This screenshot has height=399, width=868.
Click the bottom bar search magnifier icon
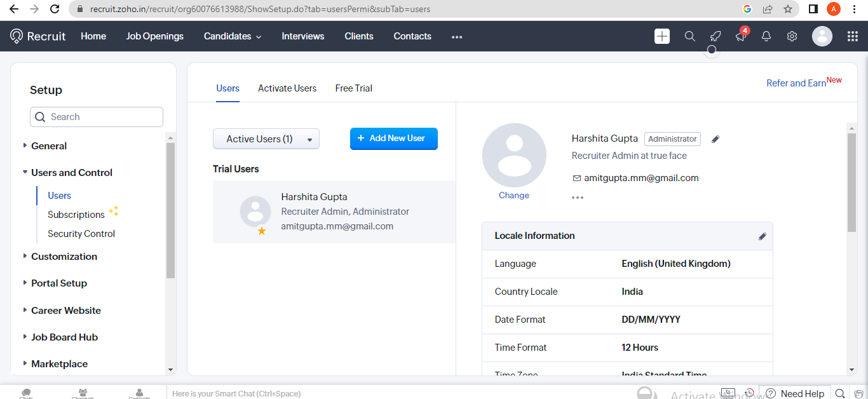coord(840,393)
